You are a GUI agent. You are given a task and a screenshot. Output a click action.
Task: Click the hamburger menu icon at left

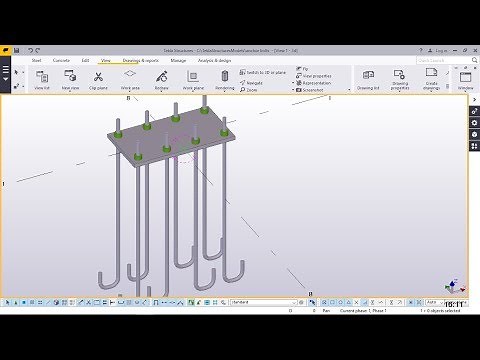[x=5, y=69]
